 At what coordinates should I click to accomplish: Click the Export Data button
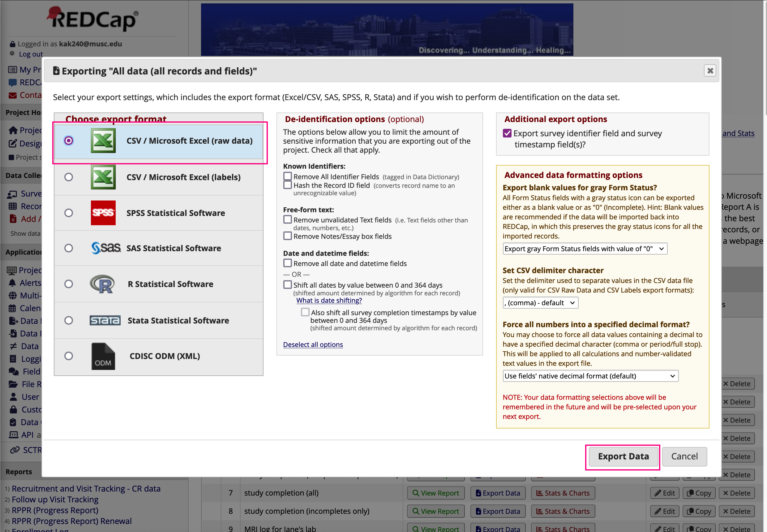pos(623,456)
